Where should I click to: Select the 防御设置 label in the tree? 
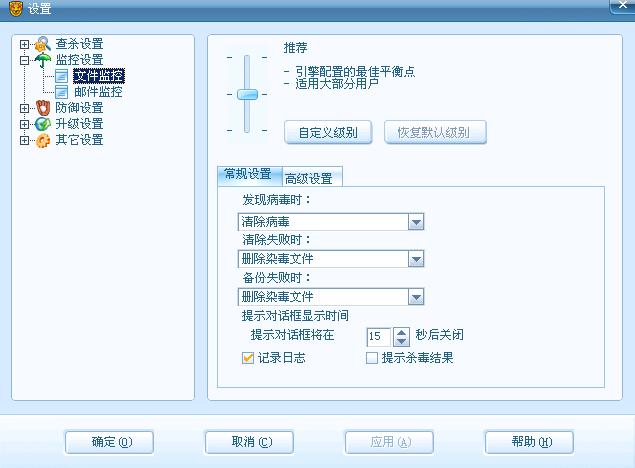tap(79, 108)
